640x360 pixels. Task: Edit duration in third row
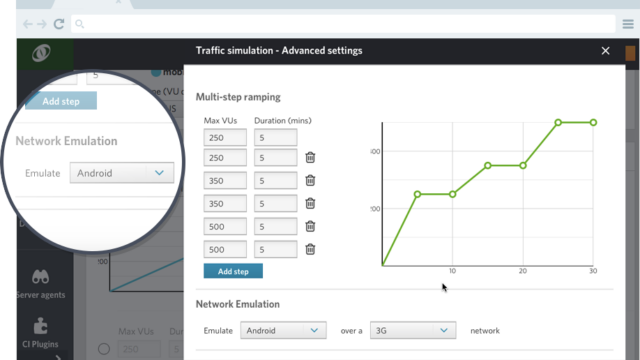point(276,180)
